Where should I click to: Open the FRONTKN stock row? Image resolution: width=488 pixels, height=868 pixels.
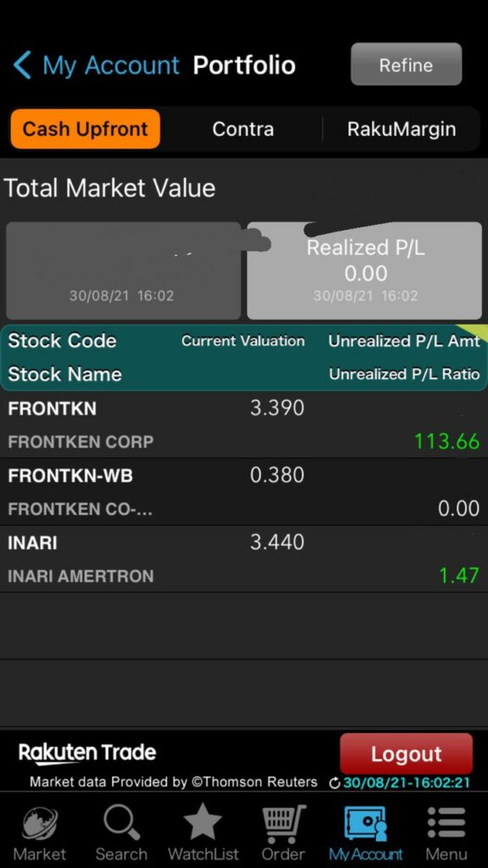(x=244, y=425)
